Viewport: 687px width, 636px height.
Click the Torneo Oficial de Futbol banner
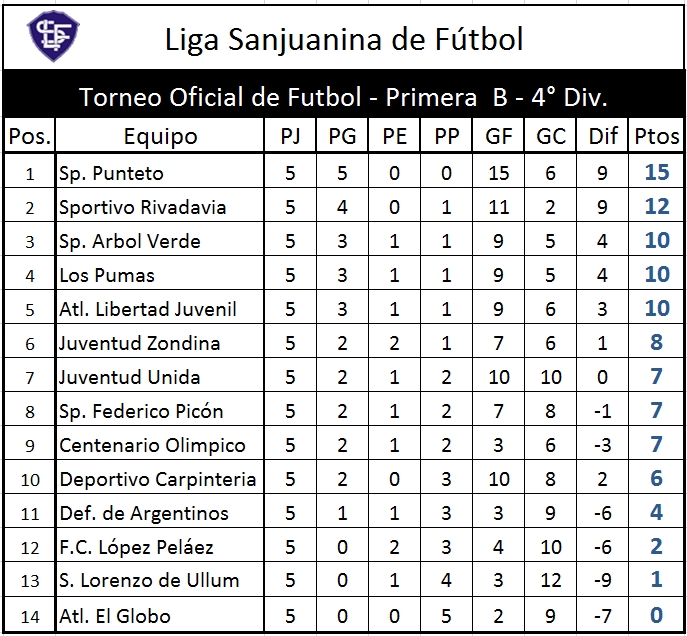point(344,96)
